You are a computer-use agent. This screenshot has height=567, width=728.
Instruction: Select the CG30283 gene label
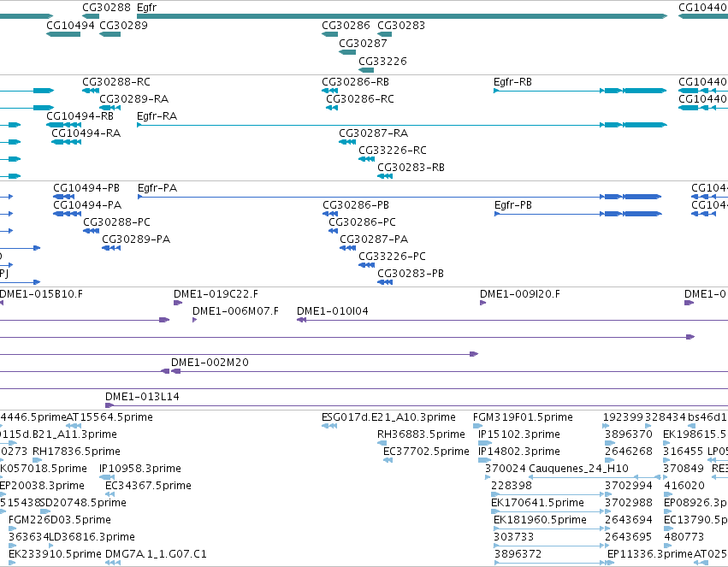pos(401,25)
